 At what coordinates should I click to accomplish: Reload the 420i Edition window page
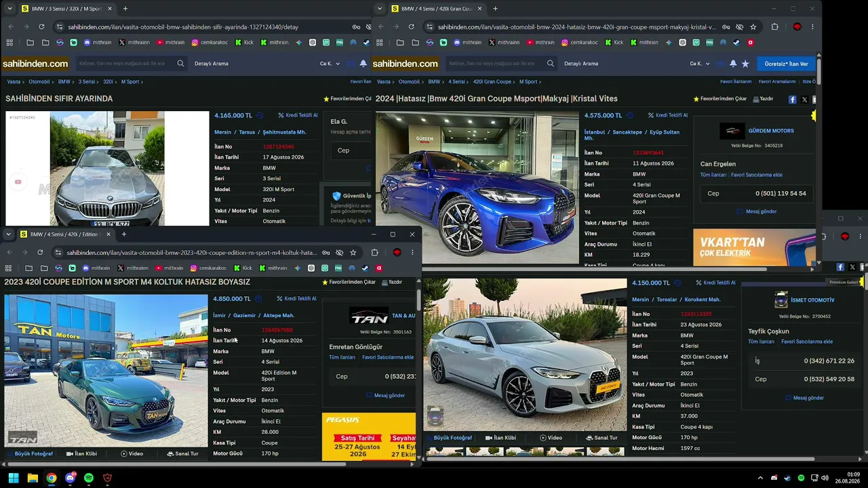pyautogui.click(x=40, y=252)
